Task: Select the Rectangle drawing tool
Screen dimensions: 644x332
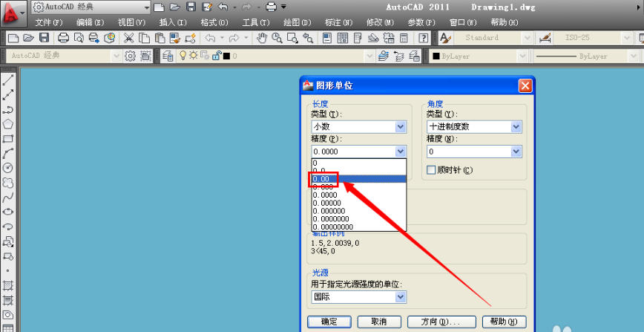Action: [8, 139]
